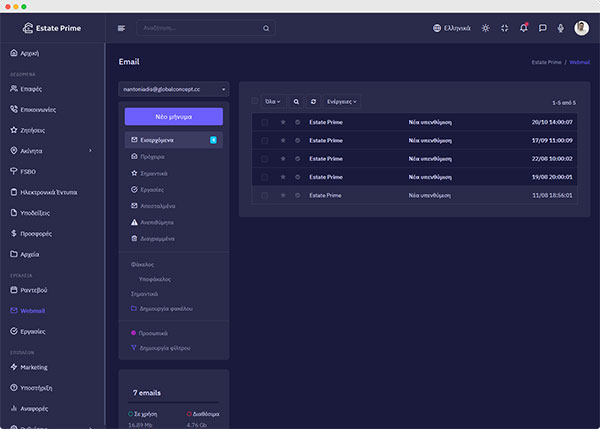Search emails with toolbar magnifier button
This screenshot has height=429, width=600.
296,101
